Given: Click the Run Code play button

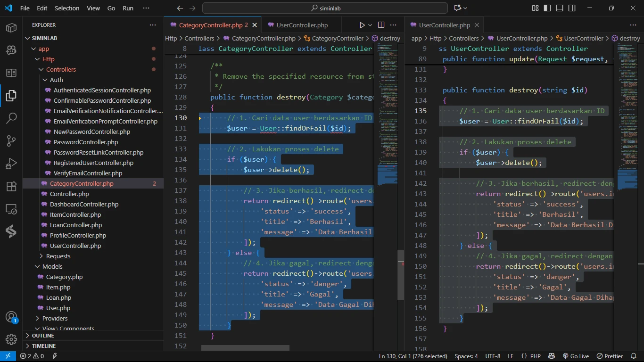Looking at the screenshot, I should [x=362, y=25].
